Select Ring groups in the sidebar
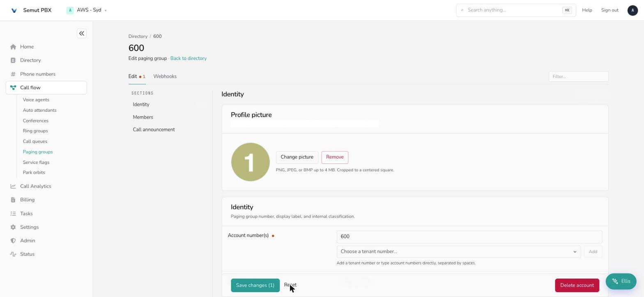Image resolution: width=644 pixels, height=297 pixels. point(35,131)
